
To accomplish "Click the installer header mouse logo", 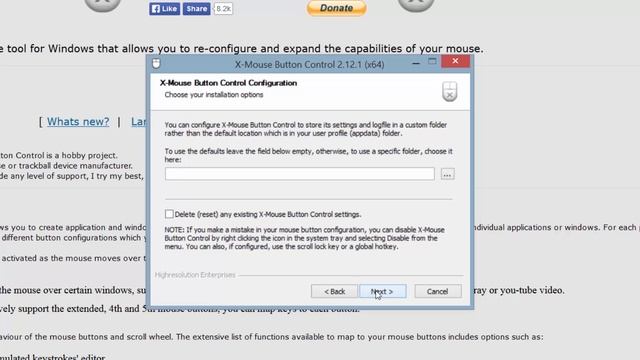I will 449,91.
